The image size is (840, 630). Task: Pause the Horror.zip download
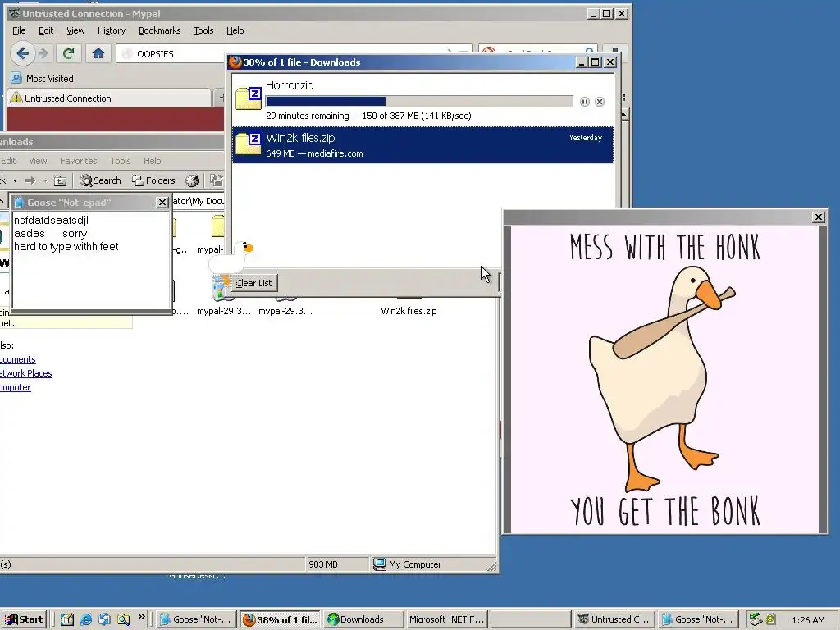pyautogui.click(x=584, y=102)
